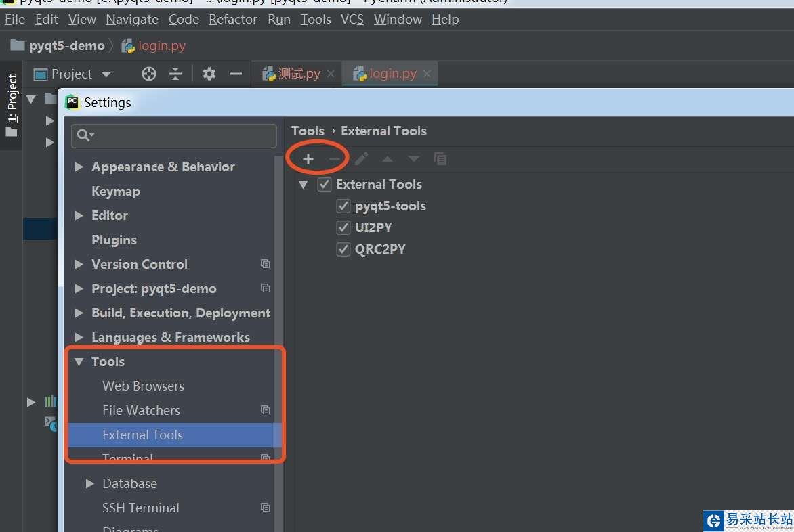
Task: Select SSH Terminal settings entry
Action: click(141, 508)
